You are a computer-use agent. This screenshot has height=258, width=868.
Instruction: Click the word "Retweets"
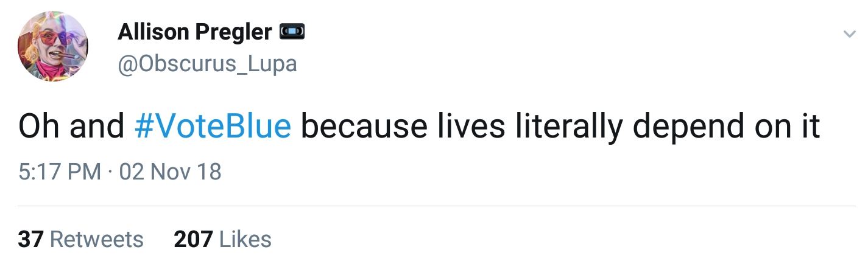pyautogui.click(x=96, y=239)
